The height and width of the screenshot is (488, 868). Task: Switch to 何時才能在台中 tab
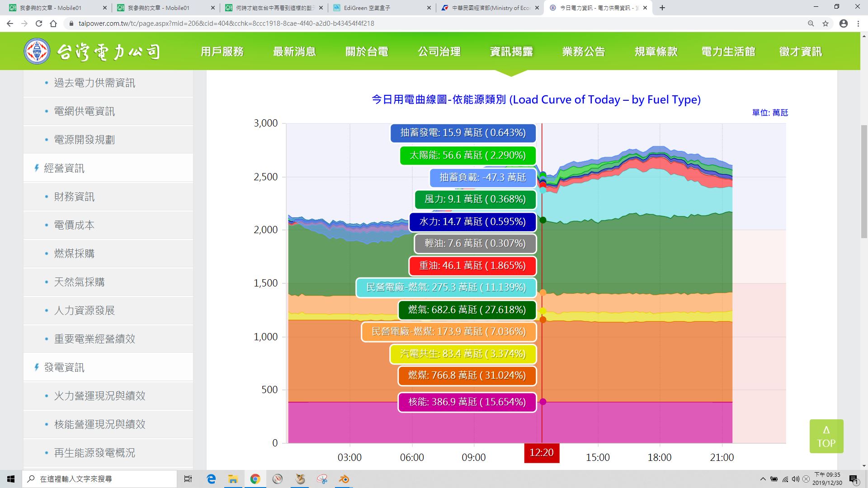click(x=274, y=8)
